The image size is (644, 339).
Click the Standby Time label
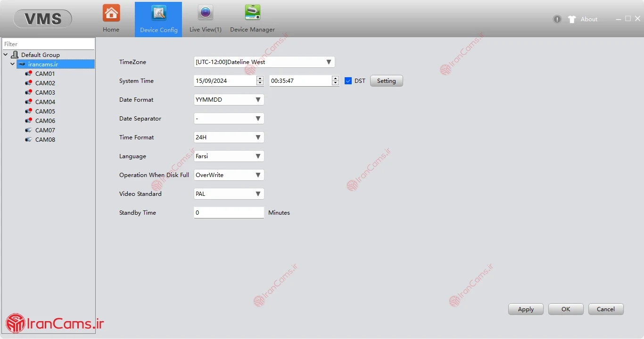pyautogui.click(x=138, y=213)
